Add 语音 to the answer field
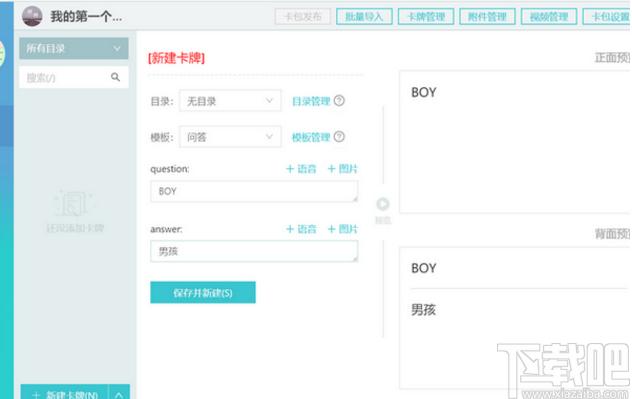 [x=301, y=229]
